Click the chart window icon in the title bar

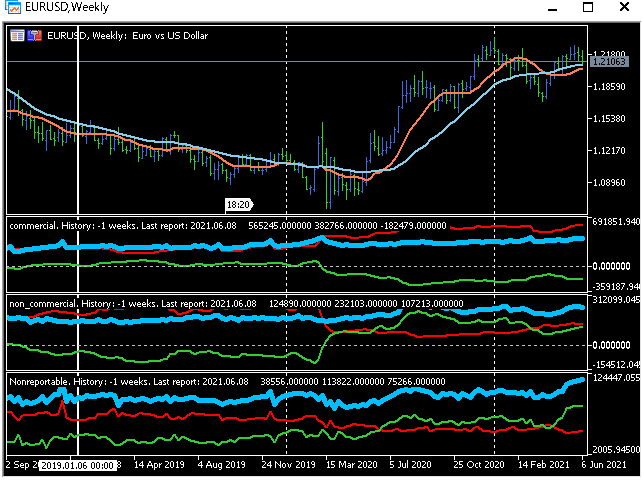[x=12, y=7]
